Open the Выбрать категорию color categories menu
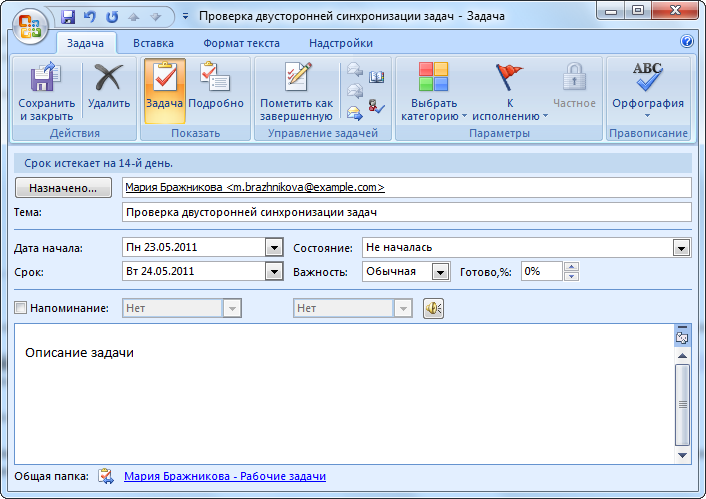 point(434,89)
